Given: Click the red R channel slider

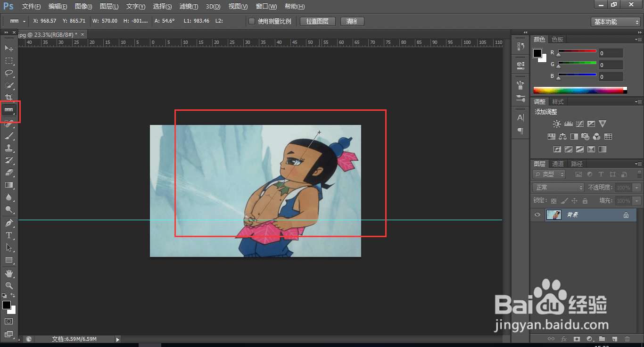Looking at the screenshot, I should (577, 51).
